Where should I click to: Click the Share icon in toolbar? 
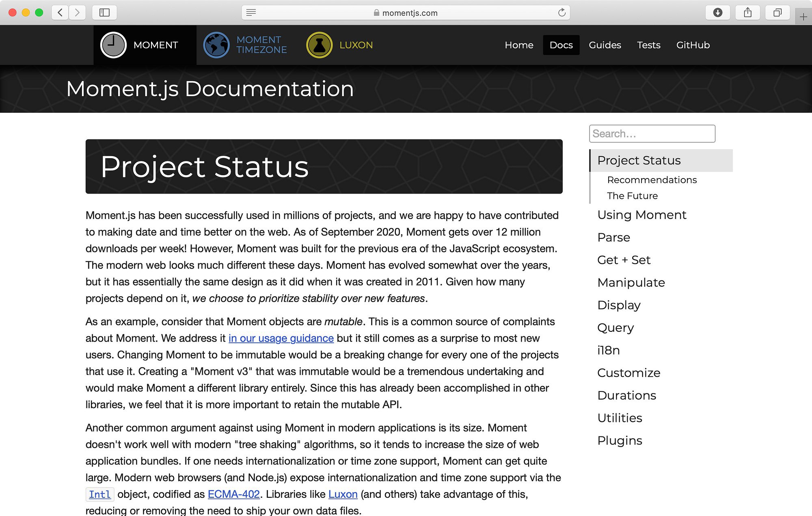(747, 13)
